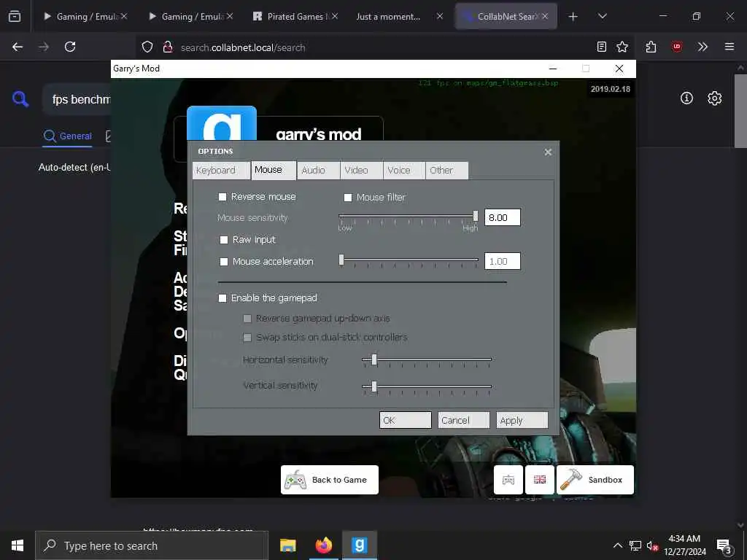The width and height of the screenshot is (747, 560).
Task: Switch to the Just a moment tab
Action: (x=399, y=17)
